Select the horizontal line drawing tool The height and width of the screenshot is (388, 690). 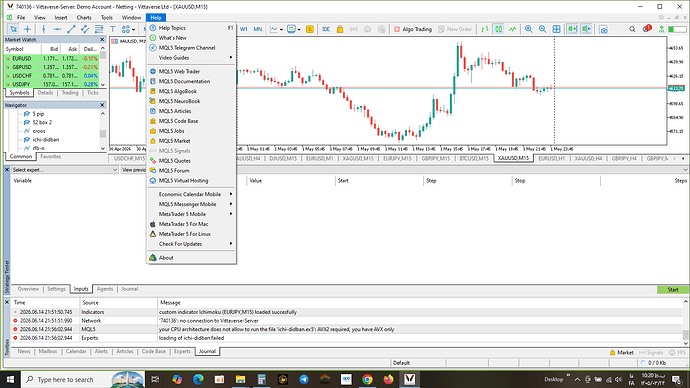tap(57, 29)
